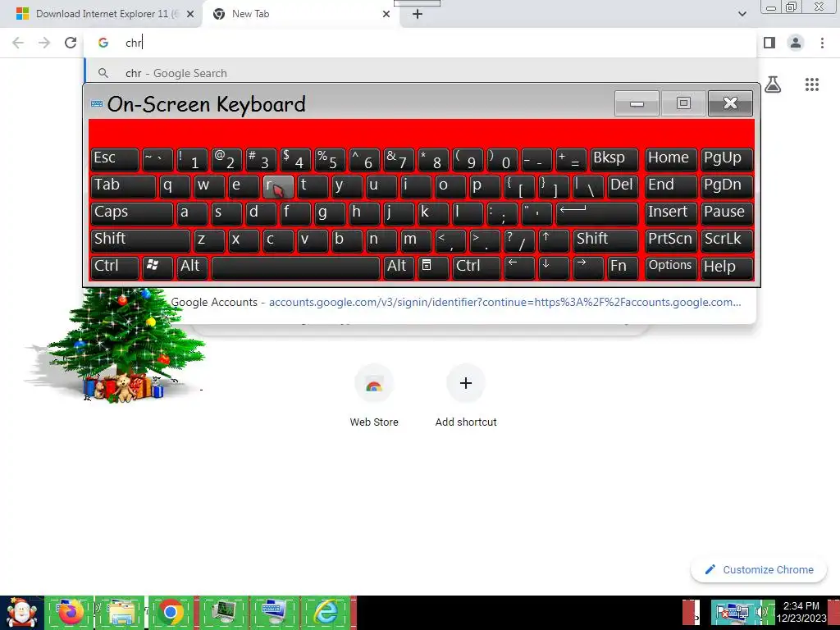Select the chr - Google Search suggestion

(x=421, y=73)
